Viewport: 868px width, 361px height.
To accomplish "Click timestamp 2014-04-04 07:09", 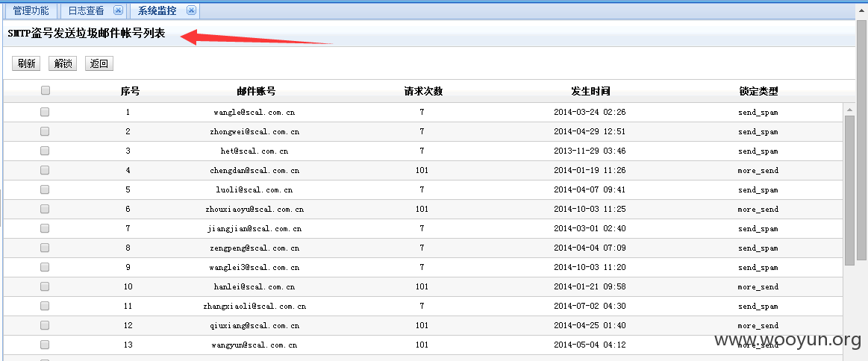I will point(590,248).
